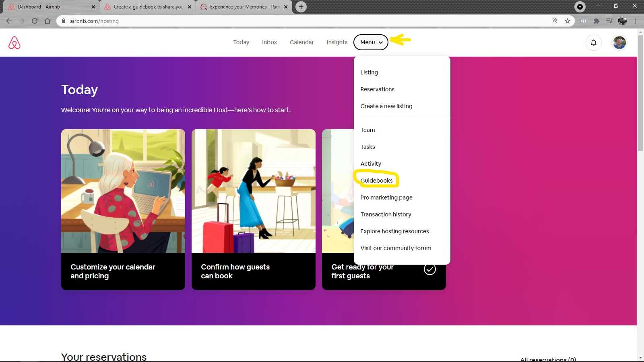Click the Airbnb logo
Image resolution: width=644 pixels, height=362 pixels.
point(14,42)
